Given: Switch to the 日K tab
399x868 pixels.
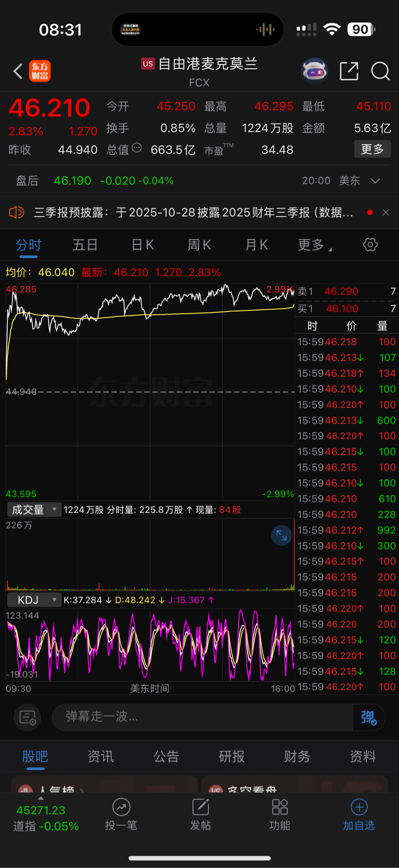Looking at the screenshot, I should point(143,245).
